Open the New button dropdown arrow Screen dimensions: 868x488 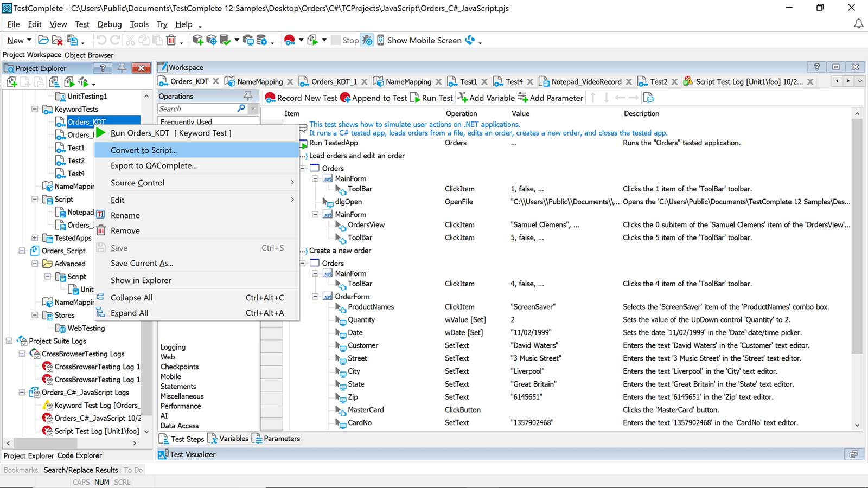29,40
